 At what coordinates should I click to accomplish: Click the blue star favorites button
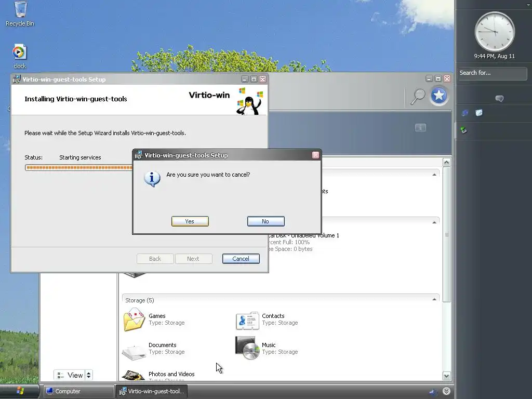point(438,96)
